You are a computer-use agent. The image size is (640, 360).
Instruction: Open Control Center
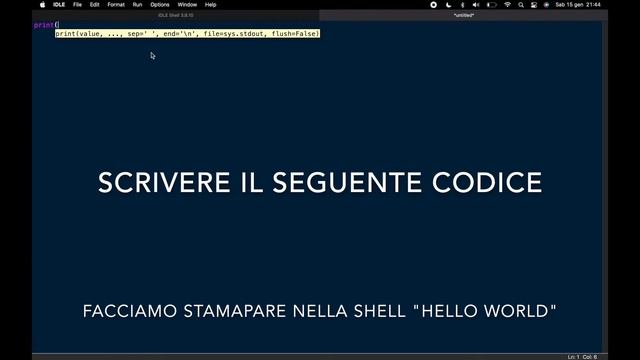pos(534,5)
